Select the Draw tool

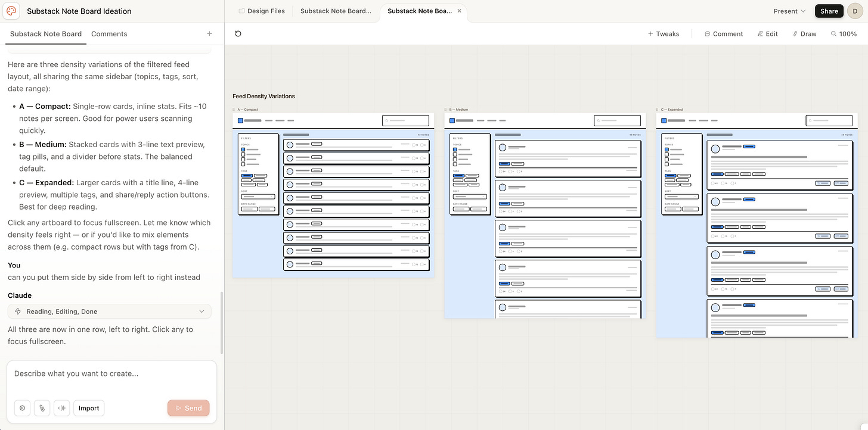[805, 34]
